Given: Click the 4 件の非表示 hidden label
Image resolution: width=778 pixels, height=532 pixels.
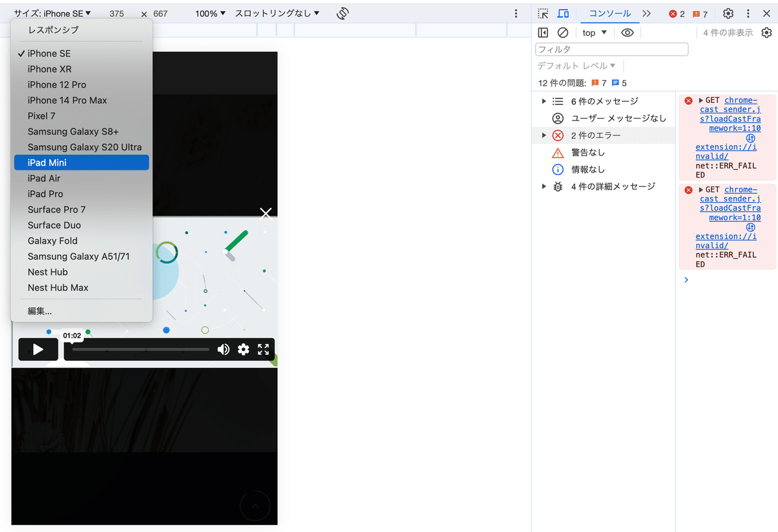Looking at the screenshot, I should [728, 32].
